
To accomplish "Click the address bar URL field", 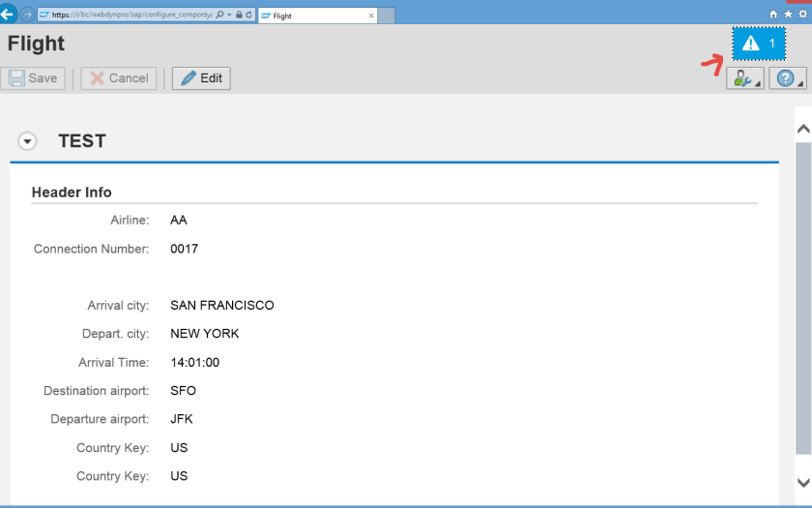I will pos(132,15).
